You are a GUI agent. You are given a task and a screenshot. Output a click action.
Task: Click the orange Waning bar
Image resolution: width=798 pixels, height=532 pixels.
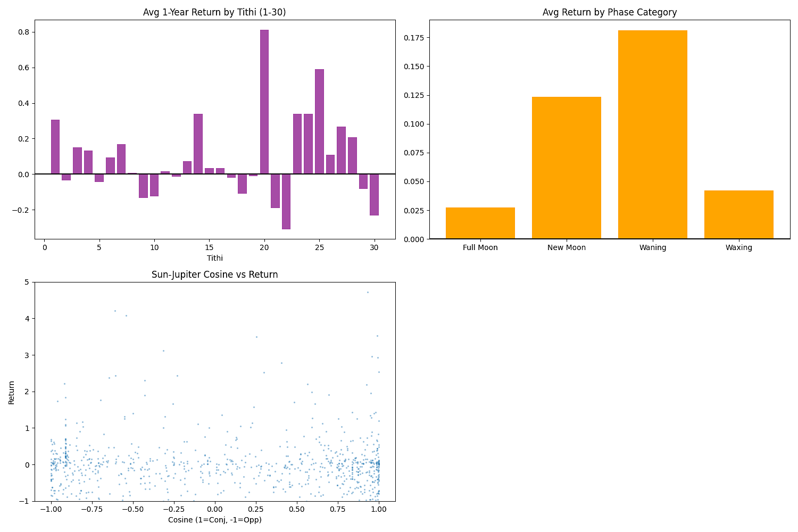[x=652, y=135]
